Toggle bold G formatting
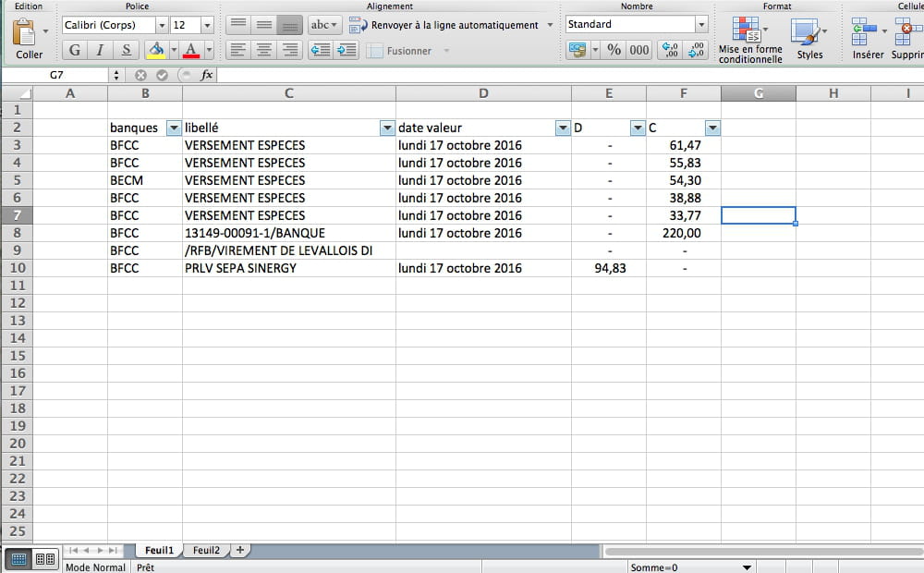 tap(75, 50)
